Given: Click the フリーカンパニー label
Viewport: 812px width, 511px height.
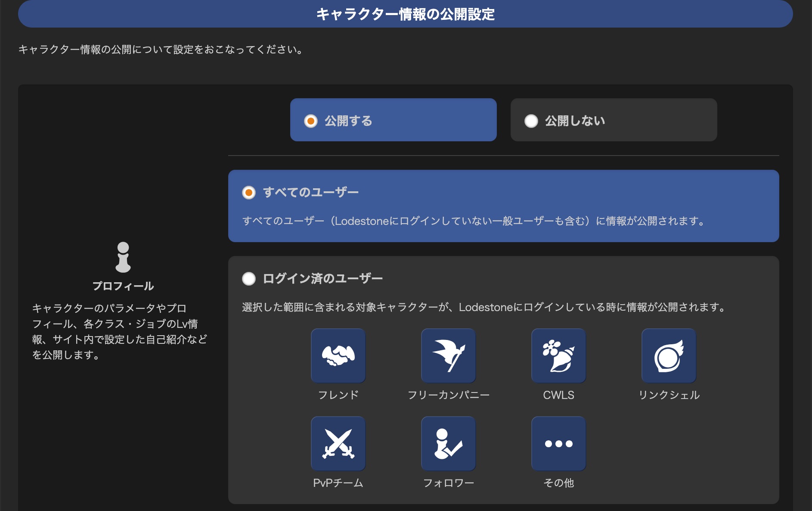Looking at the screenshot, I should click(x=449, y=395).
